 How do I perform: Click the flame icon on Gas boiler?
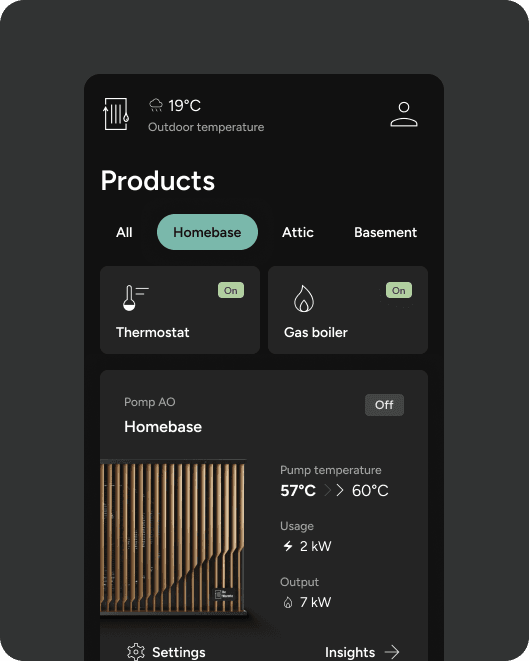point(303,298)
